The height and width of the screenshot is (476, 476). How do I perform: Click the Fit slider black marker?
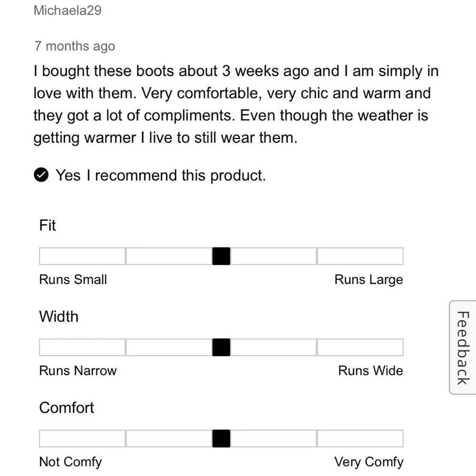tap(221, 256)
